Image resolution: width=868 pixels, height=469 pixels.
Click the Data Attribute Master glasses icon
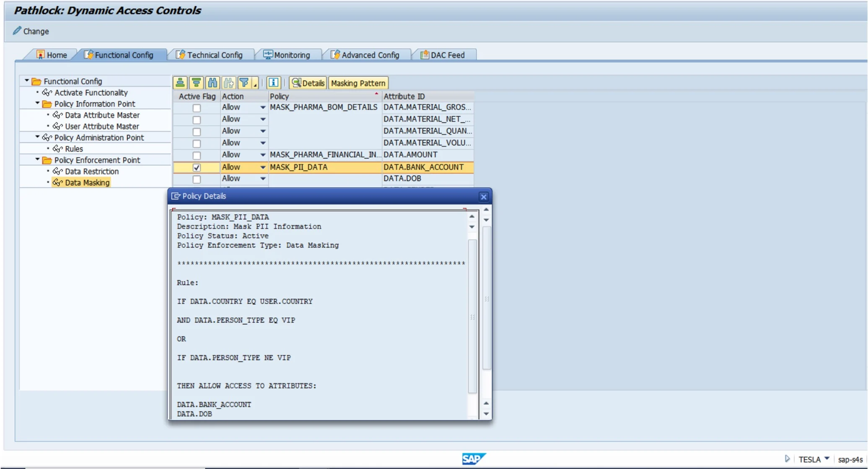coord(57,115)
